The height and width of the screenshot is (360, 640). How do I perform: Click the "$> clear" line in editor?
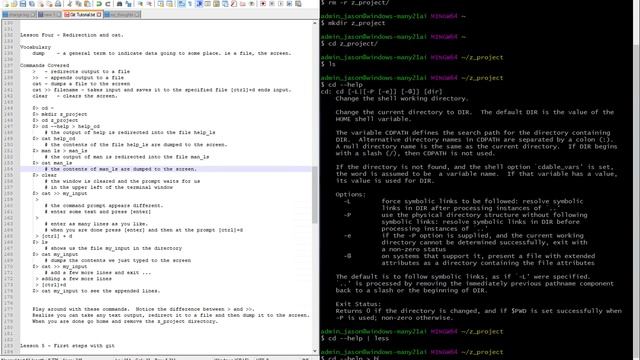pyautogui.click(x=44, y=175)
